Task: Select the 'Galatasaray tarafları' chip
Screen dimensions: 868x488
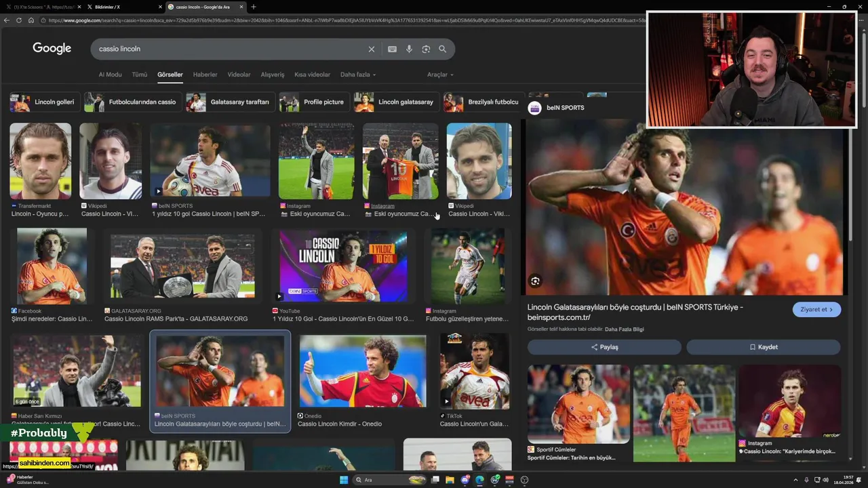Action: [x=230, y=102]
